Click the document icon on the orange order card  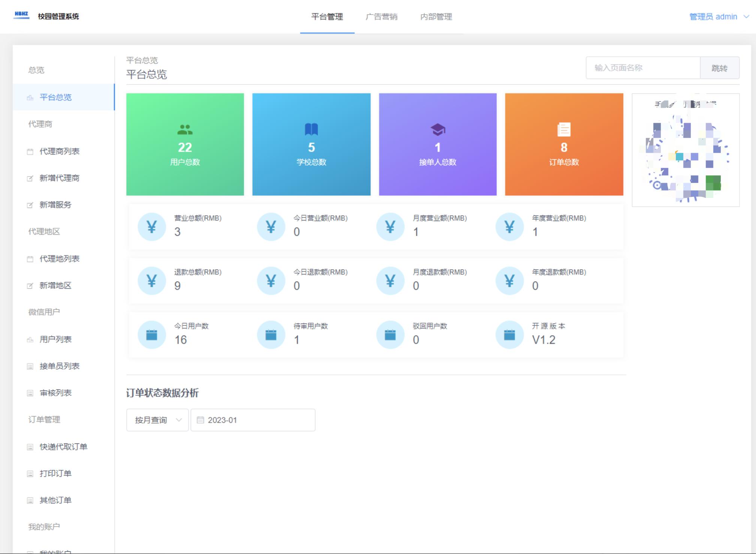tap(564, 130)
